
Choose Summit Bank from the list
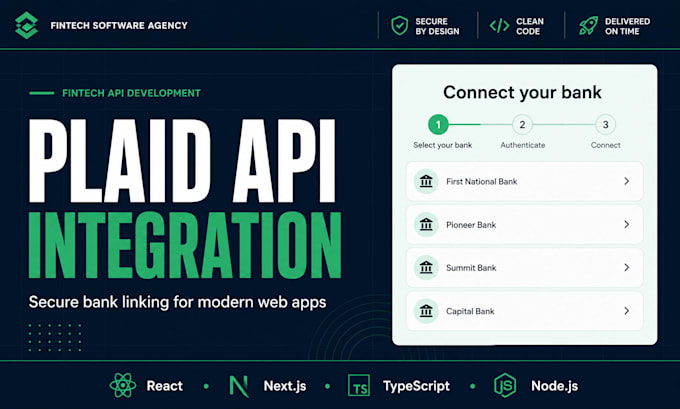524,267
